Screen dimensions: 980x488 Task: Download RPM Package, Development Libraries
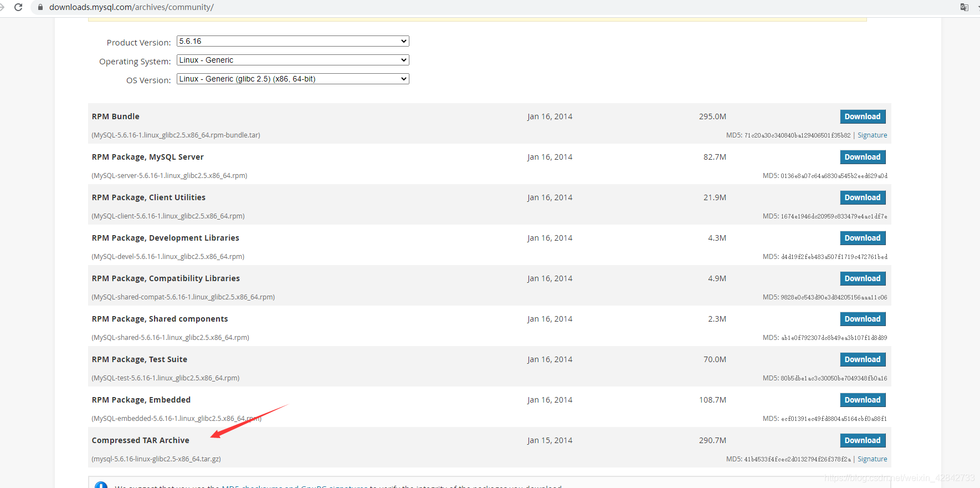click(x=863, y=238)
